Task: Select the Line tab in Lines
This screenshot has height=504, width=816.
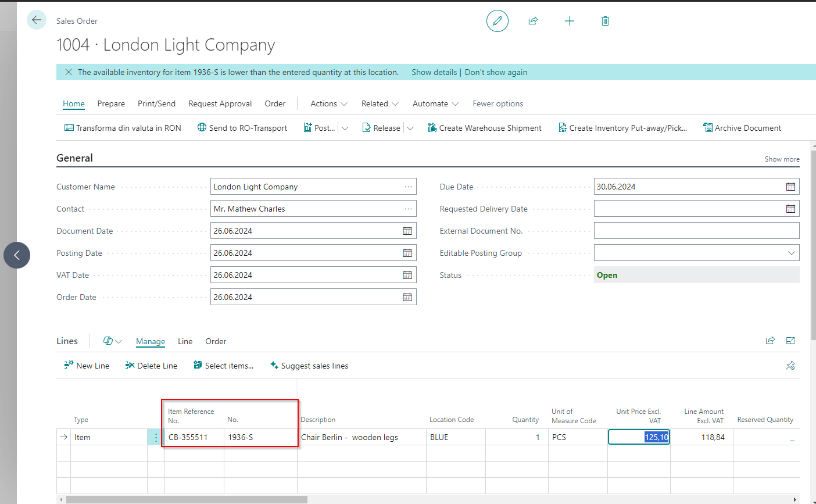Action: 185,341
